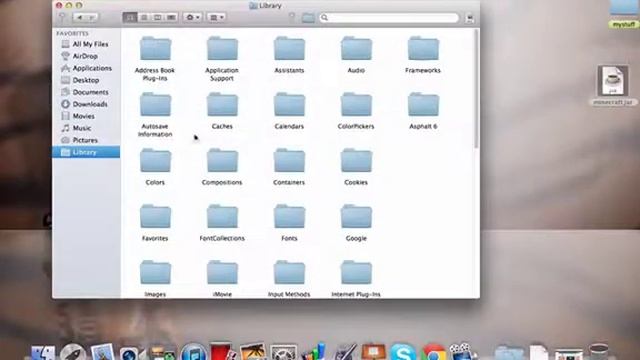Open Skype from the Dock
This screenshot has height=360, width=640.
[403, 352]
